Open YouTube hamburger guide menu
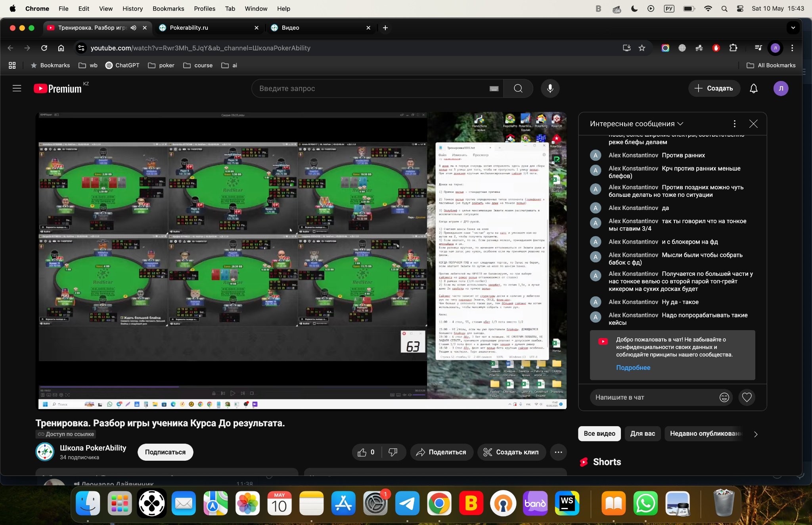Image resolution: width=812 pixels, height=525 pixels. click(x=17, y=88)
